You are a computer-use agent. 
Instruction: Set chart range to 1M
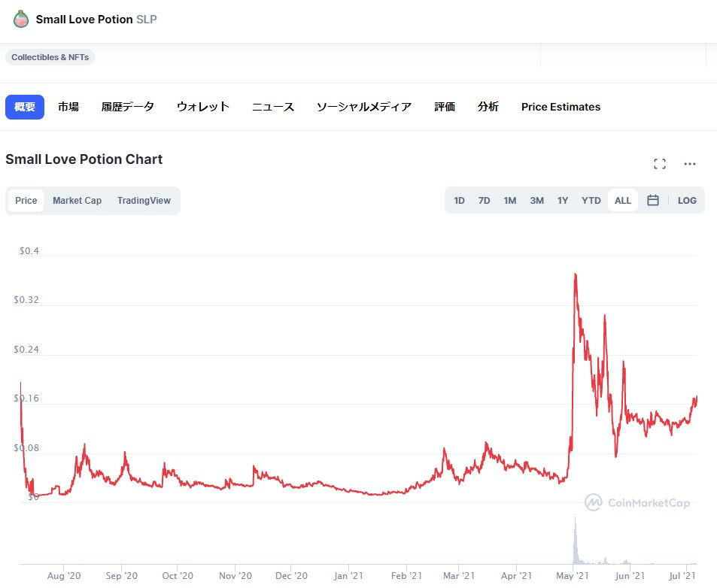[510, 201]
